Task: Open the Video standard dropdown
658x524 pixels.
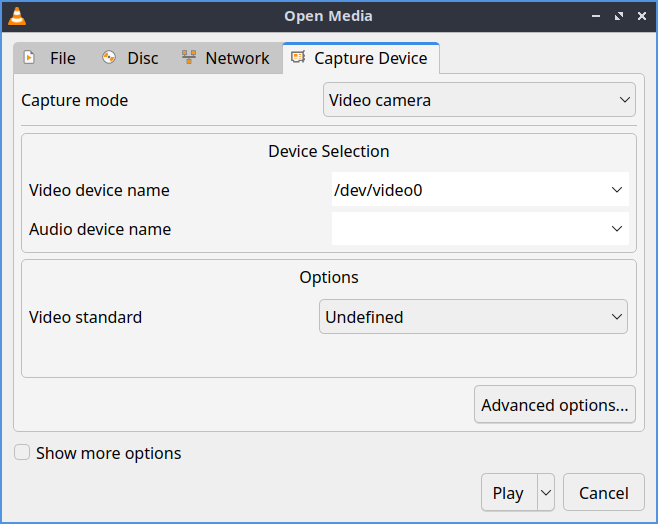Action: click(x=473, y=317)
